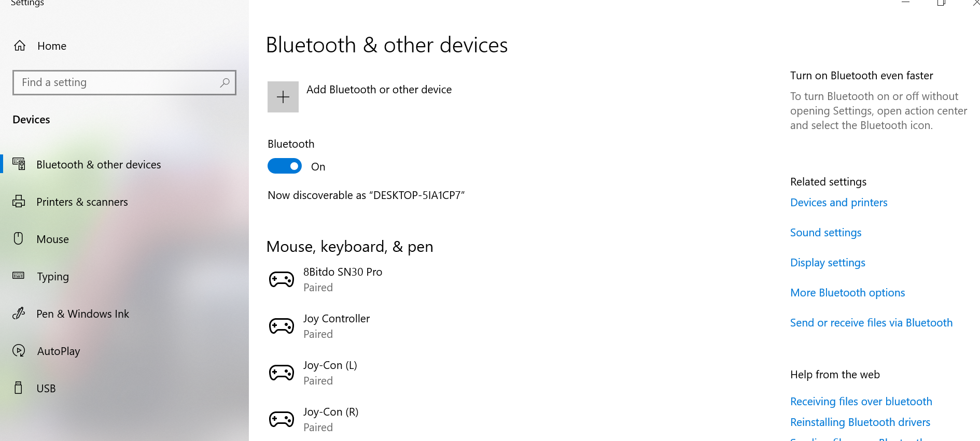This screenshot has width=980, height=441.
Task: Click the USB icon in sidebar
Action: tap(19, 388)
